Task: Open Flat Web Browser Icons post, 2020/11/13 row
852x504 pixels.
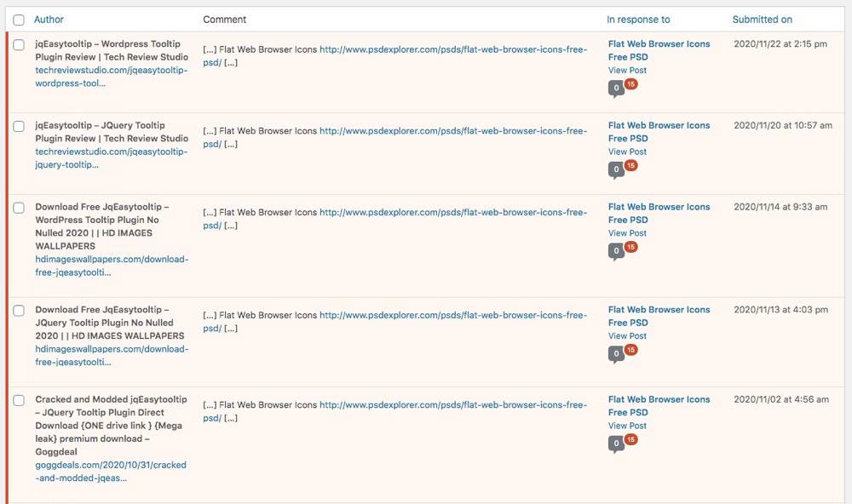Action: [x=659, y=316]
